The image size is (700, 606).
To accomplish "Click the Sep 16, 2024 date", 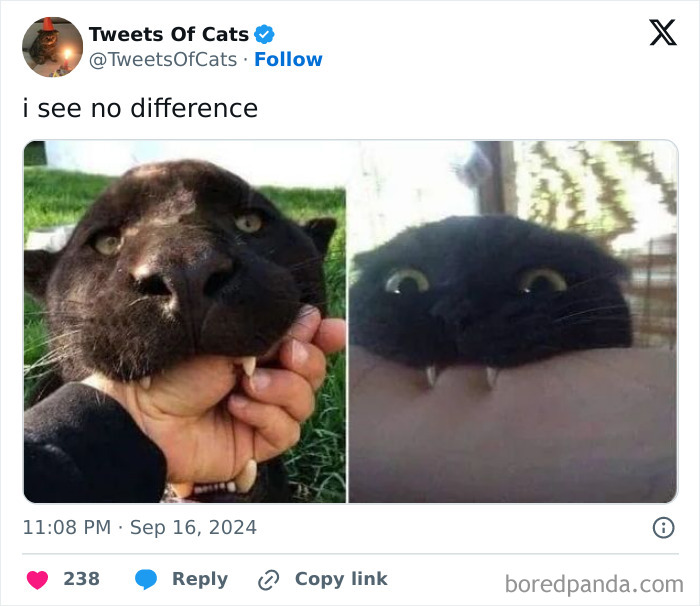I will tap(191, 527).
